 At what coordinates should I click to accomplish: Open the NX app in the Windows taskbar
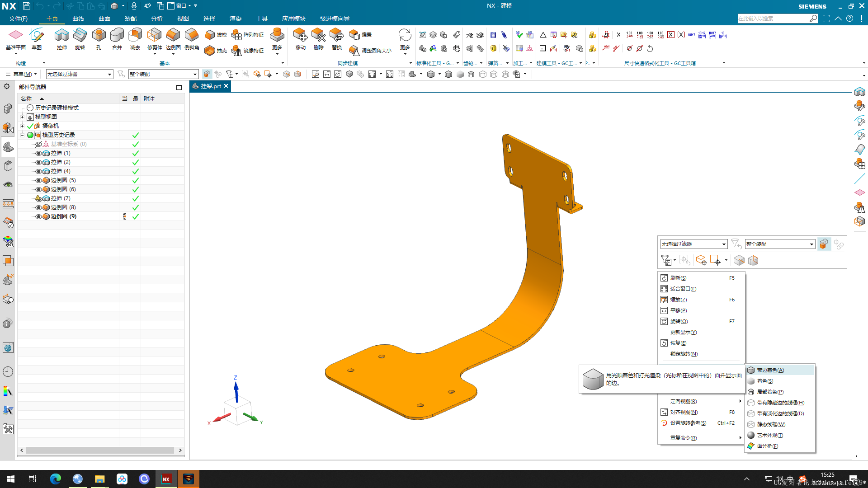pos(166,479)
